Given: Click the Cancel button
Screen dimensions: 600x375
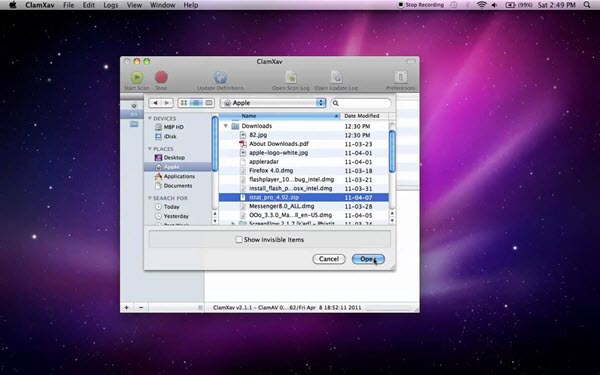Looking at the screenshot, I should (329, 259).
